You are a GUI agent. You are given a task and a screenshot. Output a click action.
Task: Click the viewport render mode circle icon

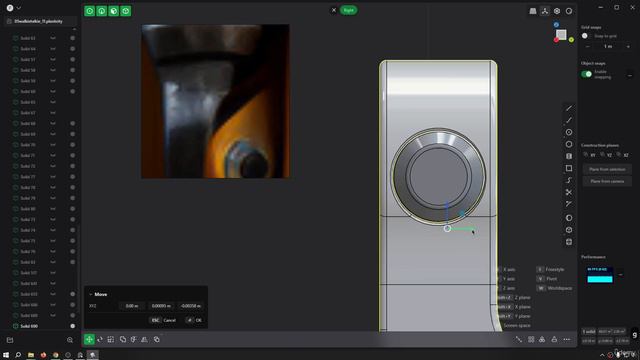[569, 11]
